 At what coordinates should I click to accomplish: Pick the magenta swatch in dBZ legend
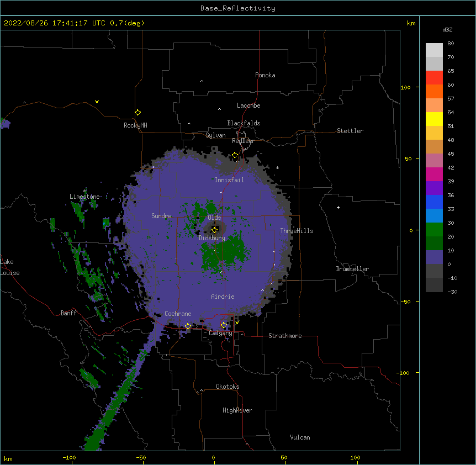tap(434, 174)
